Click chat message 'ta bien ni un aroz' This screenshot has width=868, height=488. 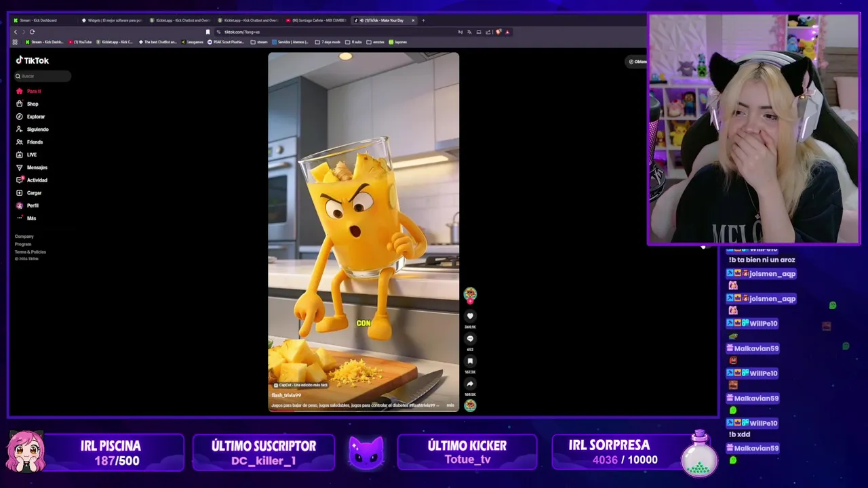tap(762, 260)
